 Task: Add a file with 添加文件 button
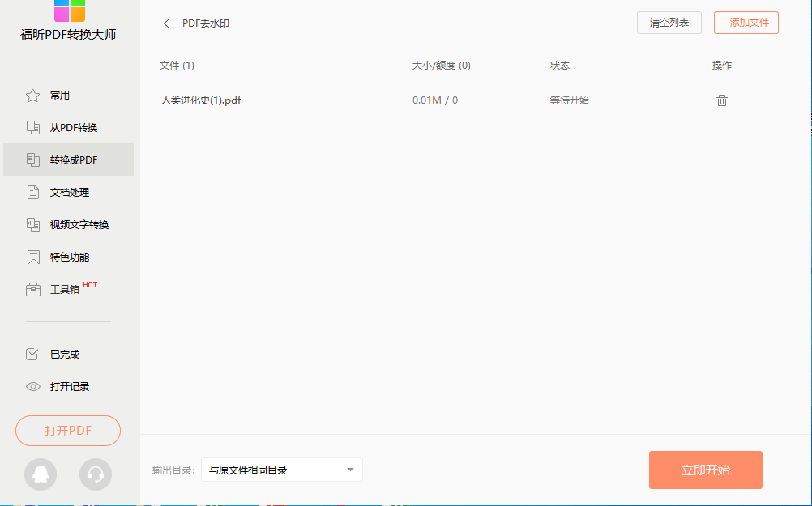(746, 23)
